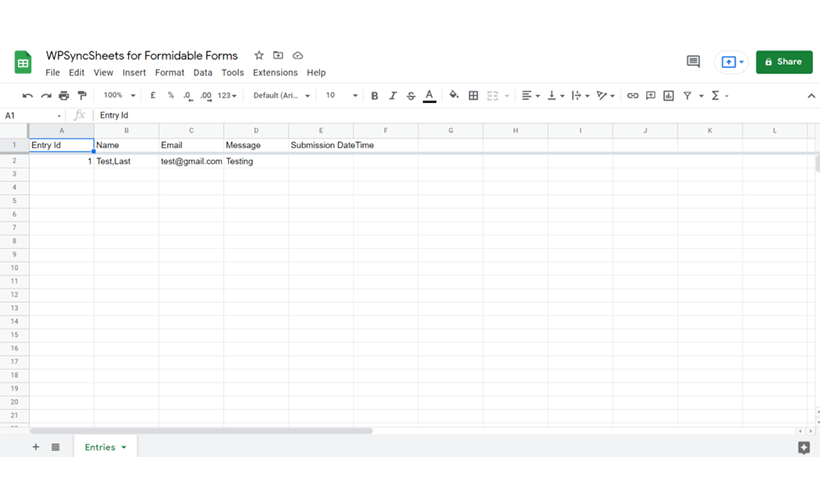Insert chart icon
The image size is (820, 500).
click(668, 96)
